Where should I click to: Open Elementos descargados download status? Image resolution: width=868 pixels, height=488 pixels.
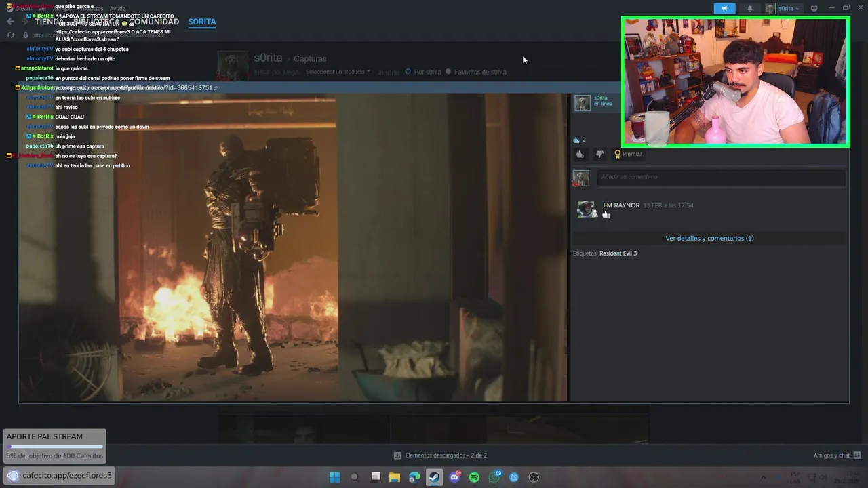[x=440, y=455]
